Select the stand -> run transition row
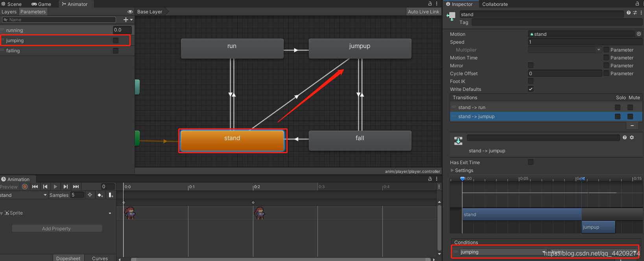 point(546,107)
